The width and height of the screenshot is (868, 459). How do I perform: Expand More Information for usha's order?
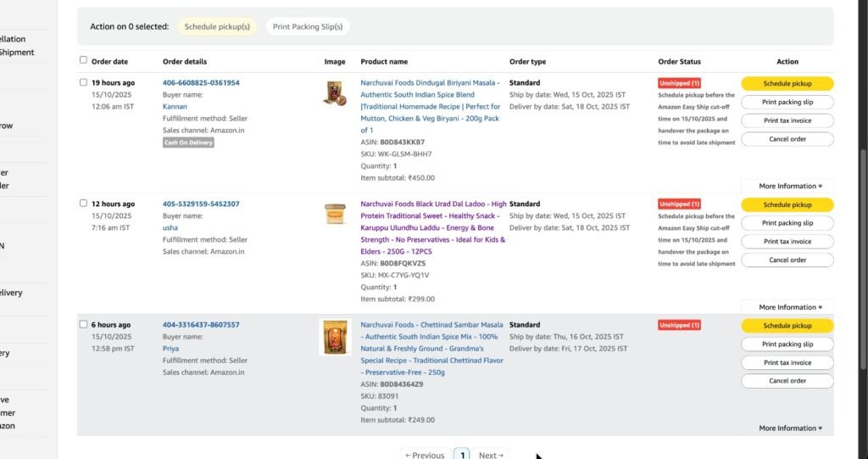point(790,307)
